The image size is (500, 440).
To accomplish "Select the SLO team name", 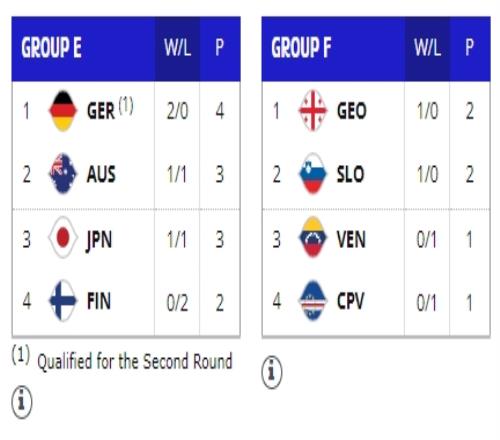I will (x=350, y=174).
